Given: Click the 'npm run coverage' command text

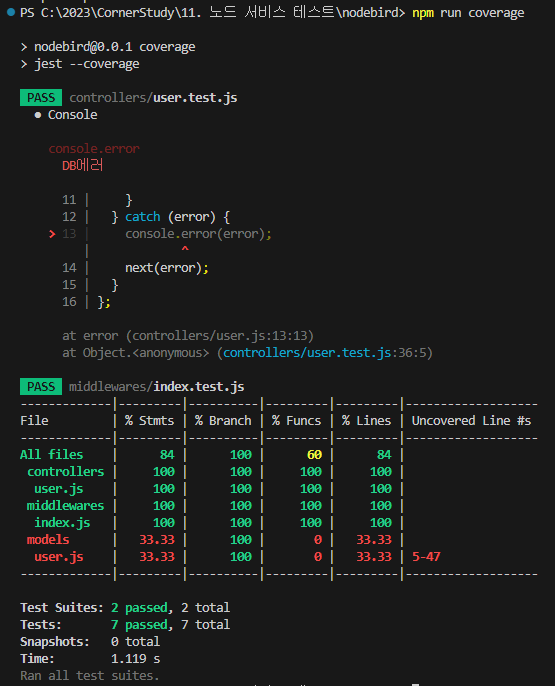Looking at the screenshot, I should [x=468, y=13].
